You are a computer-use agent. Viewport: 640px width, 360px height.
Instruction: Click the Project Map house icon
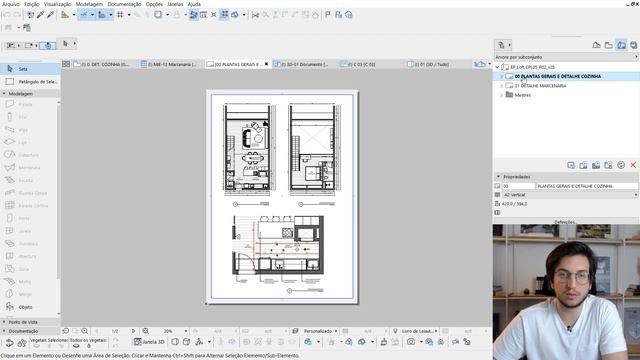pyautogui.click(x=596, y=45)
